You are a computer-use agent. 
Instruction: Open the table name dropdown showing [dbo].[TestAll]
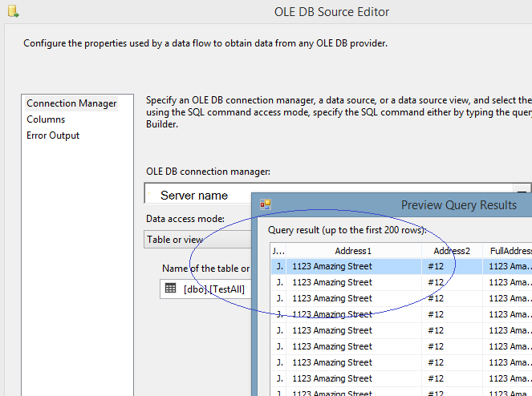coord(205,289)
